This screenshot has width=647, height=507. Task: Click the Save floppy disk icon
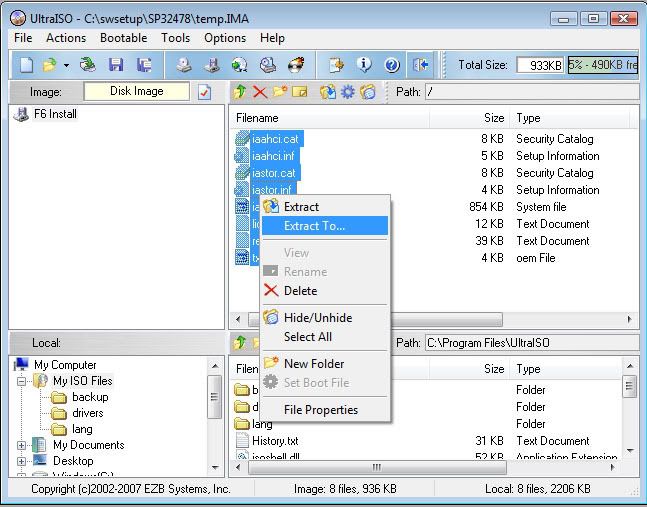pyautogui.click(x=116, y=65)
